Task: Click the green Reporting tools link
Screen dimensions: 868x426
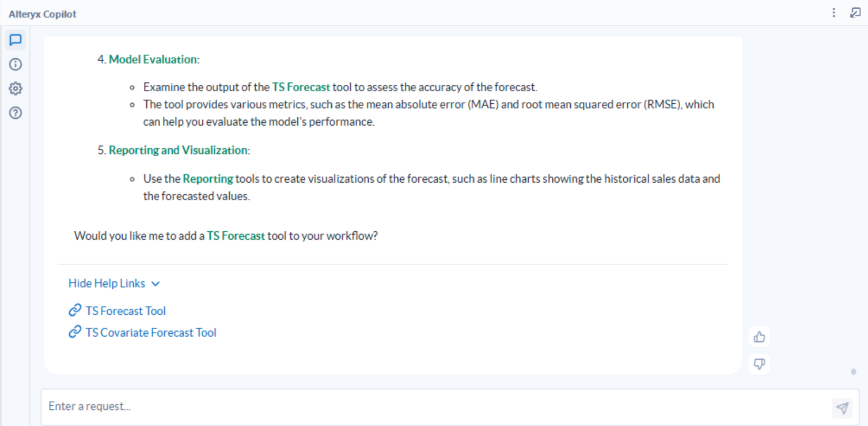Action: [208, 179]
